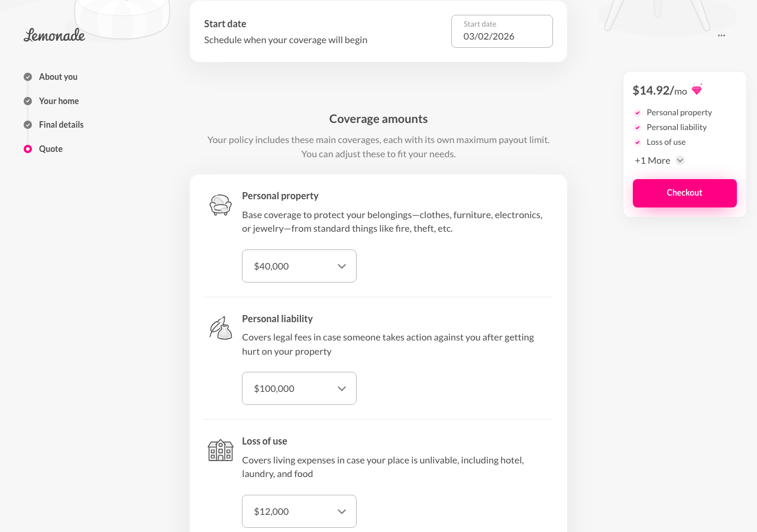757x532 pixels.
Task: Click the couch icon beside Personal property
Action: point(220,205)
